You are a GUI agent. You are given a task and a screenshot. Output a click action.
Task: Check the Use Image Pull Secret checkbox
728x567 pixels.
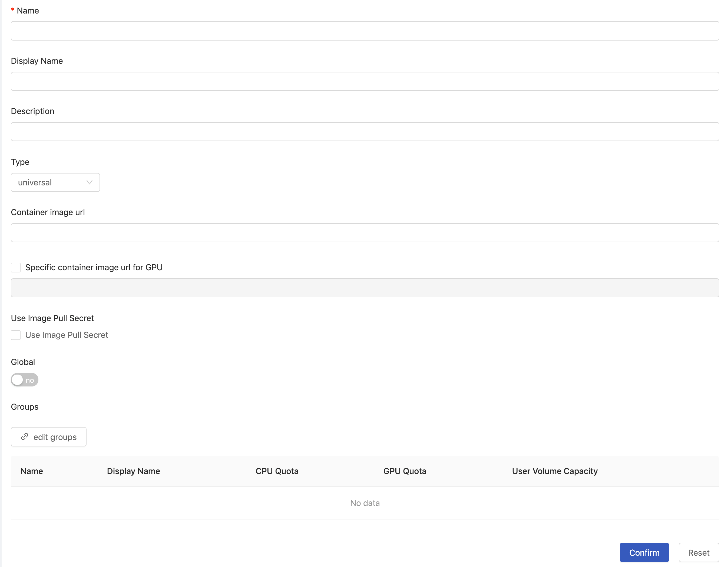pos(16,335)
